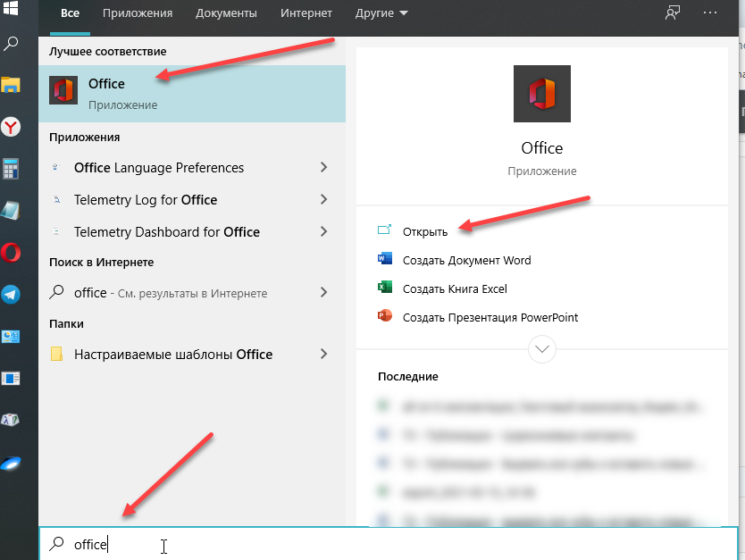Switch to the Документы tab
The image size is (745, 560).
pyautogui.click(x=226, y=13)
